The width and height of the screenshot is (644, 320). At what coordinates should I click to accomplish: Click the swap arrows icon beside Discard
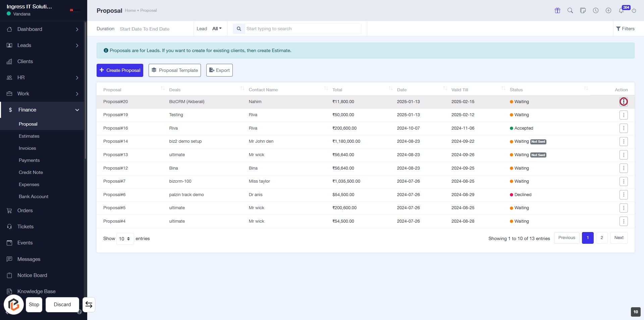[89, 305]
